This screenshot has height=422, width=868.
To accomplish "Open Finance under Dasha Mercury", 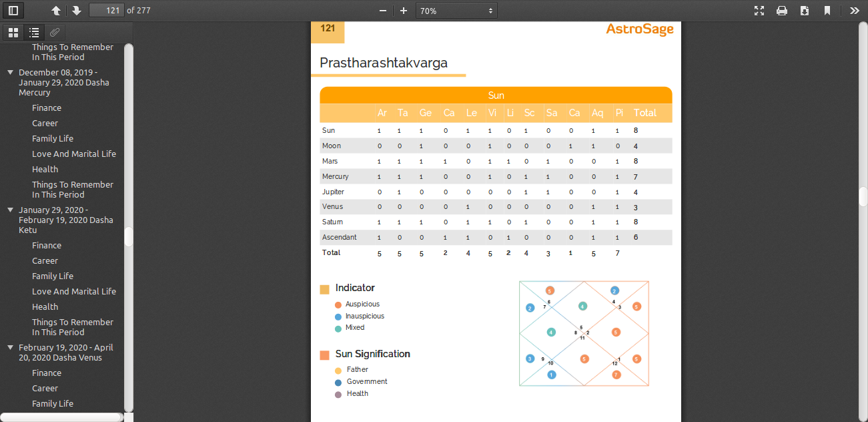I will point(47,108).
